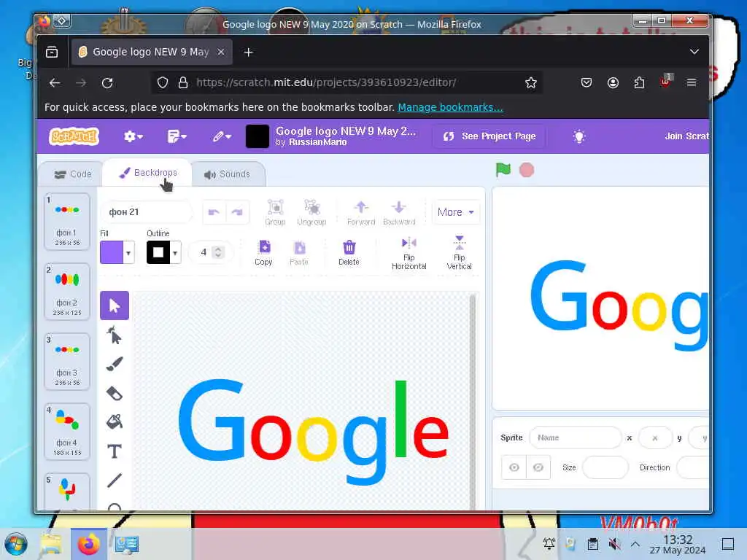747x560 pixels.
Task: Stop the project with red button
Action: 527,170
